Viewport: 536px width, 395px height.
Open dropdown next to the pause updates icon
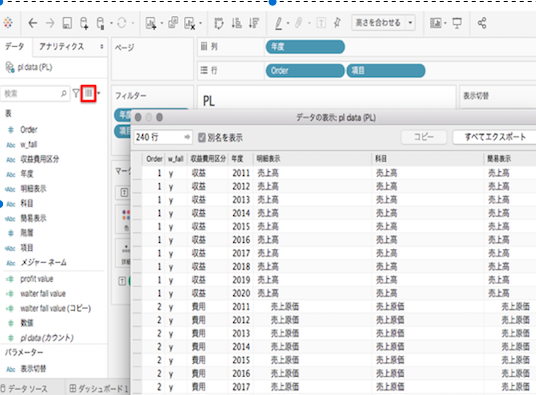[111, 24]
